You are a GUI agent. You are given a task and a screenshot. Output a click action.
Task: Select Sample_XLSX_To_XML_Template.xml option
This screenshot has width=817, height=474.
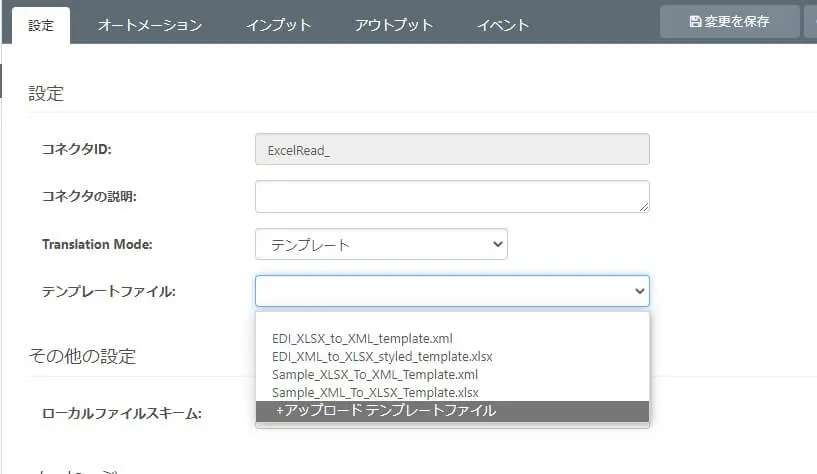(x=375, y=374)
